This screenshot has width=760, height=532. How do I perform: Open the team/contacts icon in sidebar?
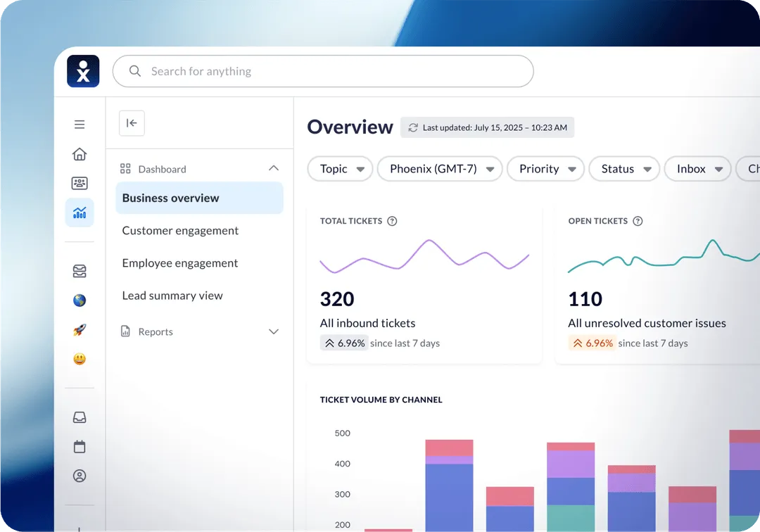coord(80,183)
